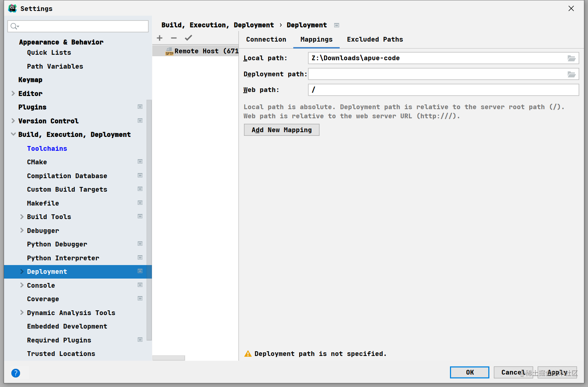
Task: Click project-level icon beside Deployment breadcrumb
Action: pos(337,25)
